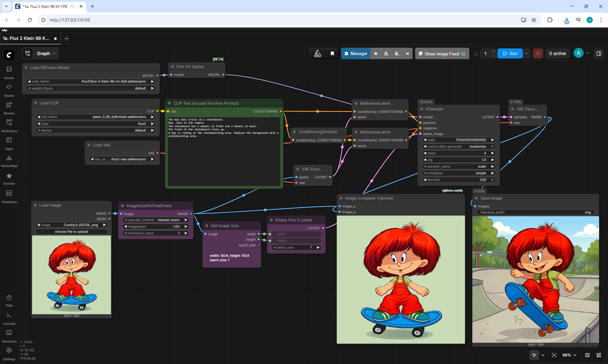The width and height of the screenshot is (608, 364).
Task: Open the Models sidebar panel
Action: click(x=9, y=108)
